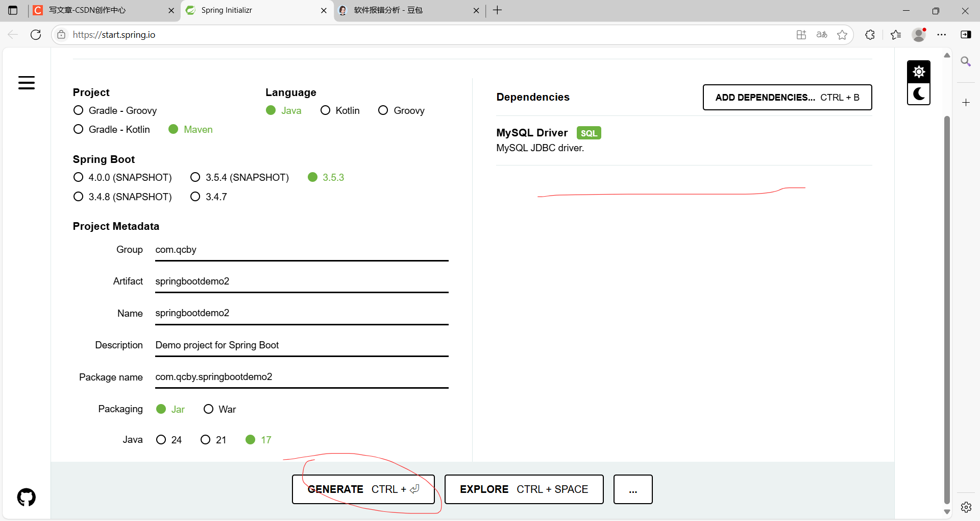Image resolution: width=980 pixels, height=521 pixels.
Task: Click the scrollbar up arrow
Action: (x=947, y=55)
